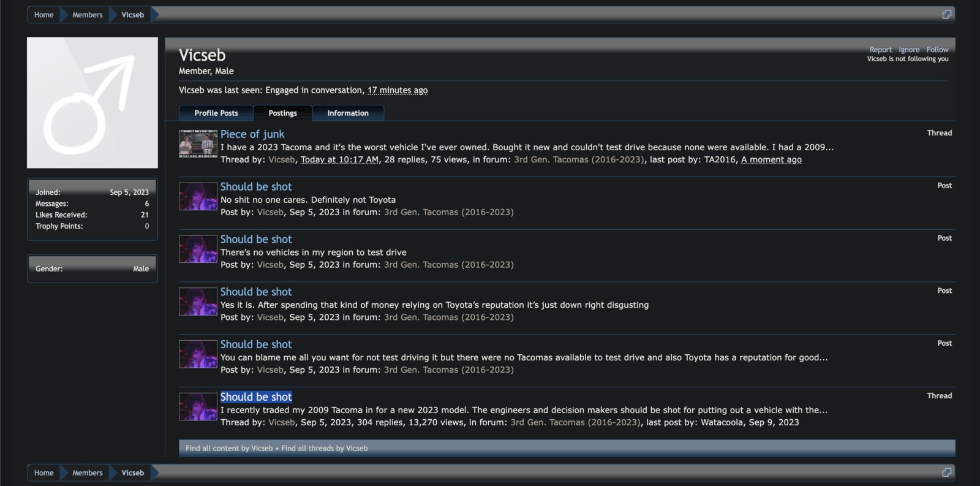Open avatar beside 'No shit no one cares' post
This screenshot has height=486, width=980.
click(x=198, y=196)
